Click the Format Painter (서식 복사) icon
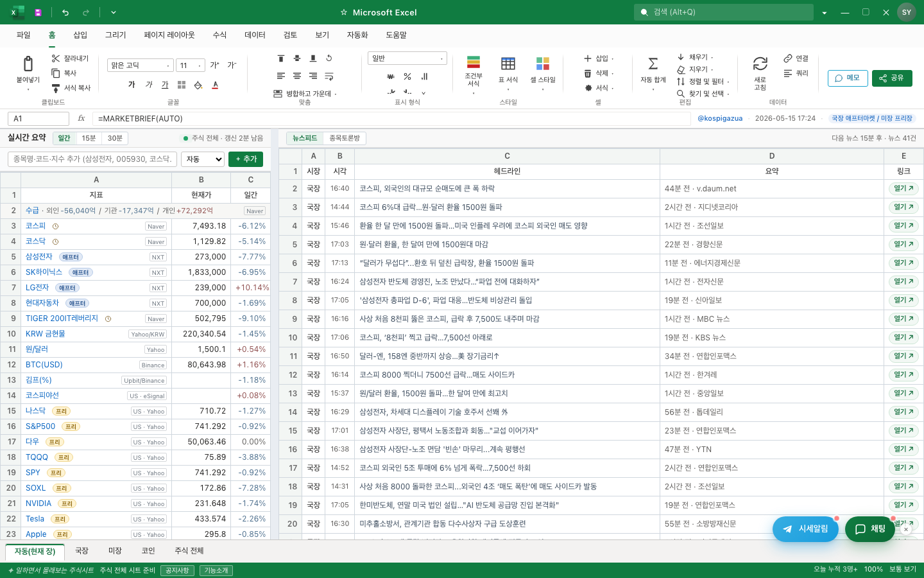 (56, 88)
